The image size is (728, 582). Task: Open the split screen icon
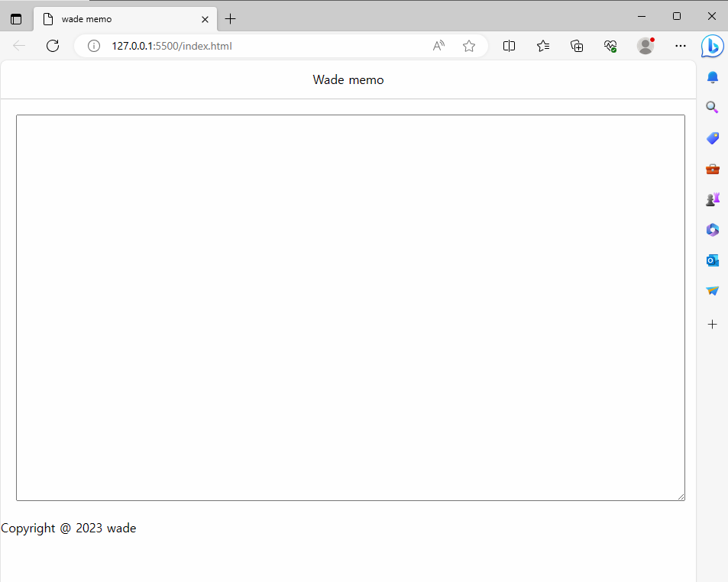510,46
